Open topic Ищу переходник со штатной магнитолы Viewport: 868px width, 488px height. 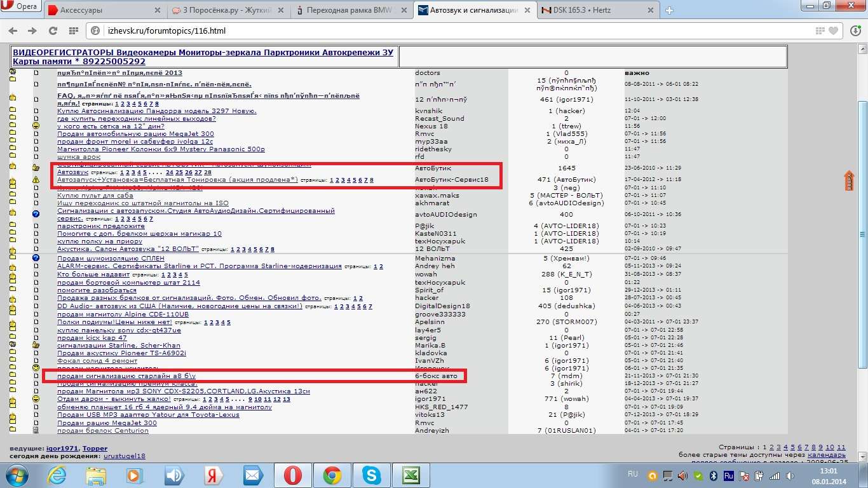pos(143,203)
